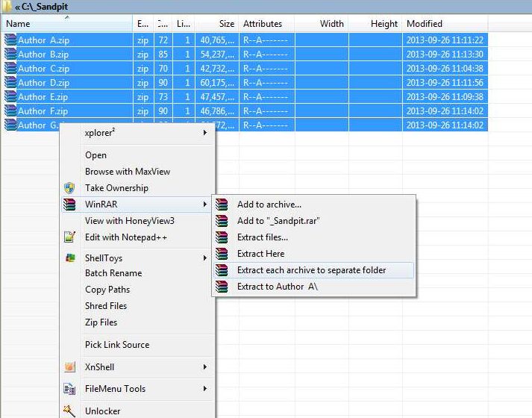Click the Author A.zip file icon
The width and height of the screenshot is (532, 418).
click(10, 40)
